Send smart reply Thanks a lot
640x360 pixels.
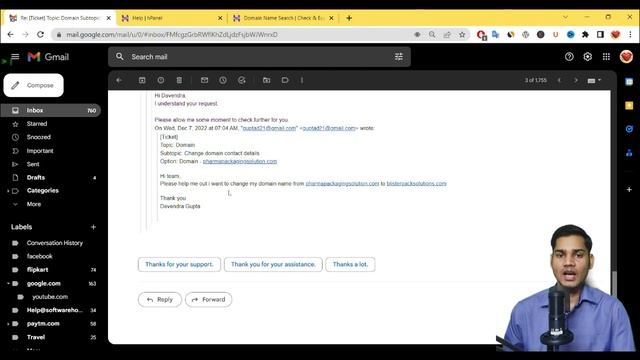[x=350, y=264]
